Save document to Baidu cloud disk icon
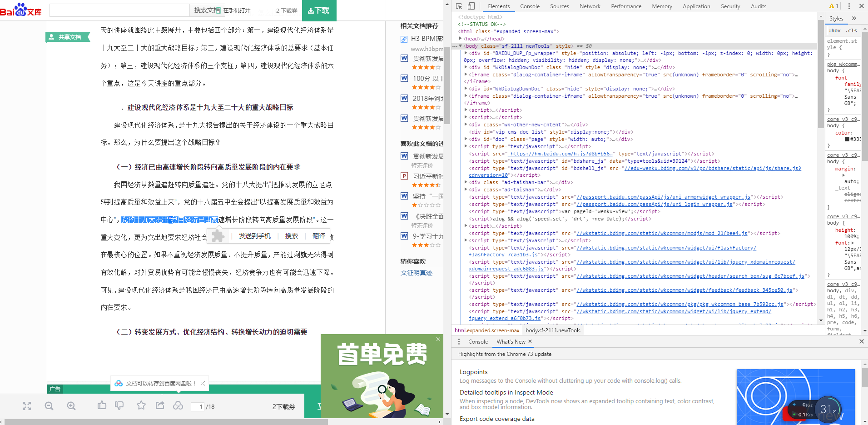 (178, 405)
